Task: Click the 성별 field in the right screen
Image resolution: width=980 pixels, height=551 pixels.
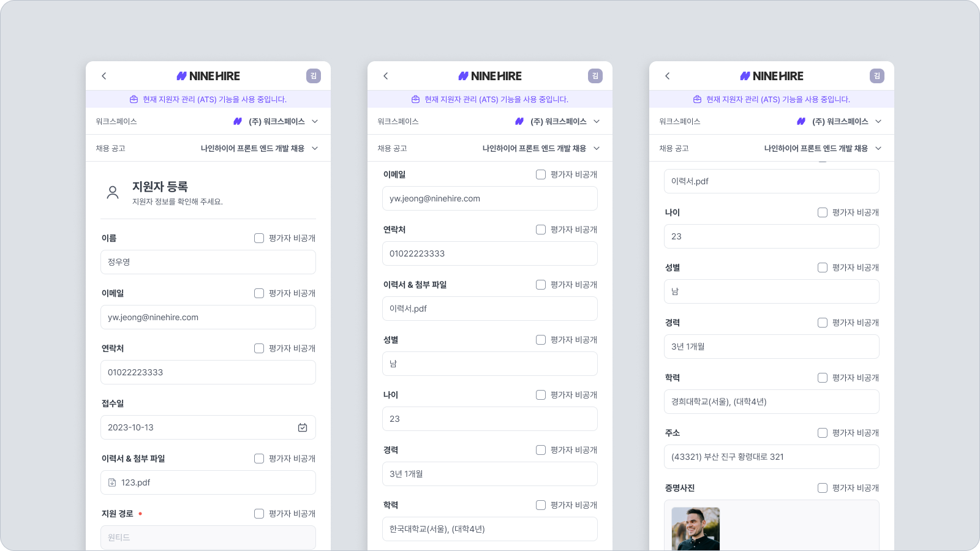Action: [772, 291]
